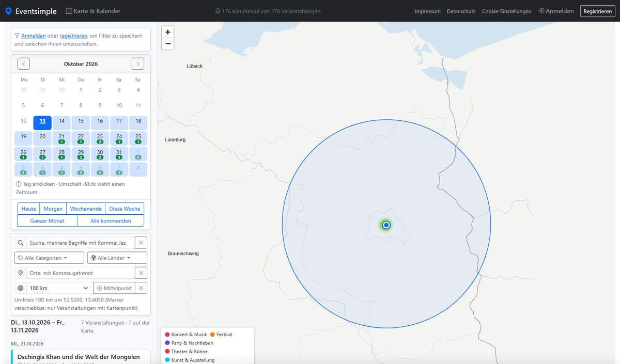
Task: Select October 29 in the calendar
Action: pyautogui.click(x=81, y=154)
